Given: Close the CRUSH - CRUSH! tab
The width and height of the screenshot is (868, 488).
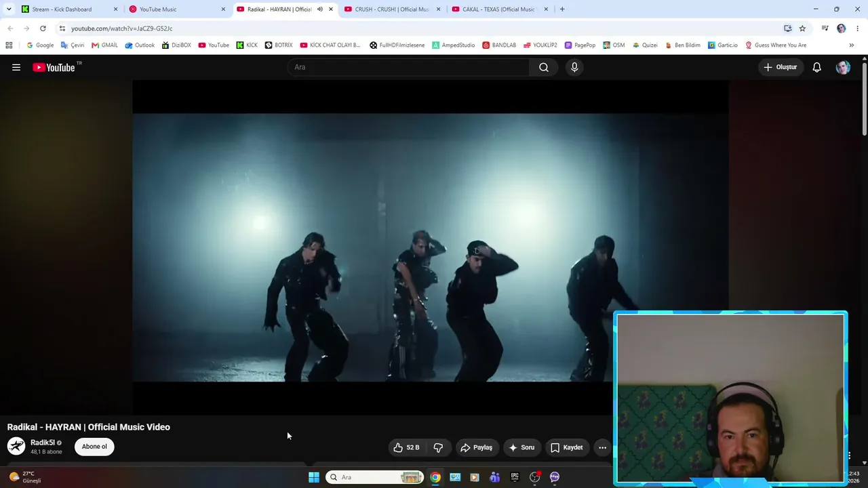Looking at the screenshot, I should [438, 9].
